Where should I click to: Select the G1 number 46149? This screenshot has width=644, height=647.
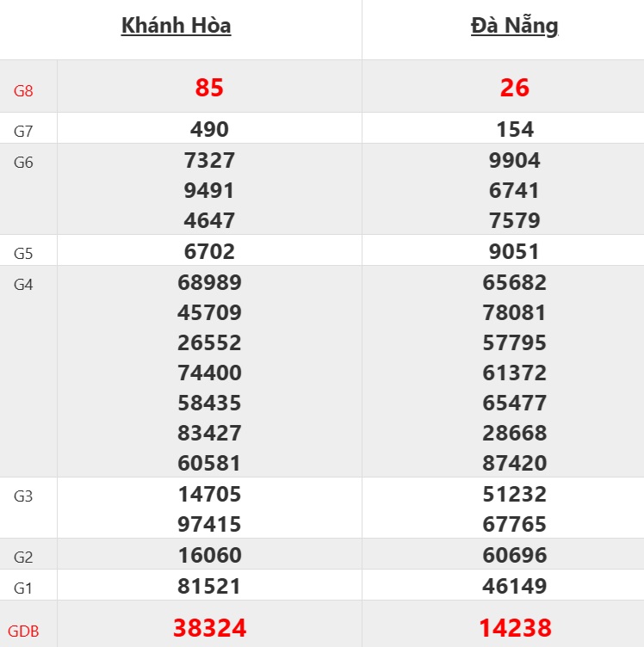[x=515, y=587]
